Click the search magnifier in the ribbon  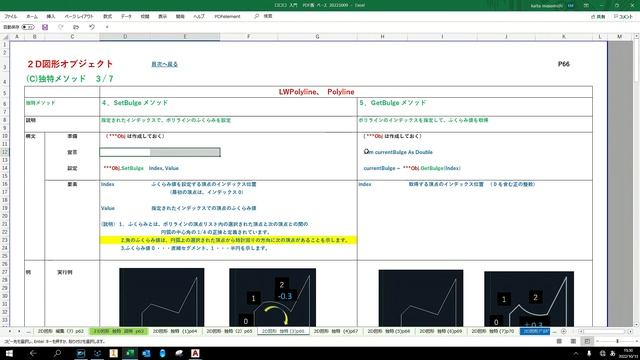[x=257, y=16]
